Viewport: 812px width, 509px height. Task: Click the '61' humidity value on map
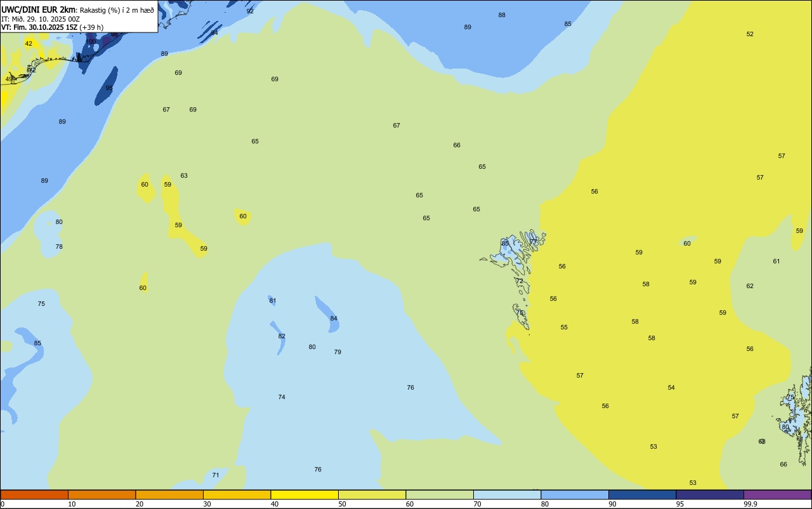click(x=776, y=261)
